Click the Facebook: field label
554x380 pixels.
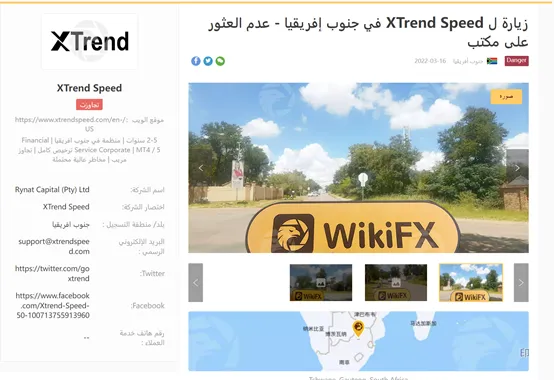[x=148, y=305]
